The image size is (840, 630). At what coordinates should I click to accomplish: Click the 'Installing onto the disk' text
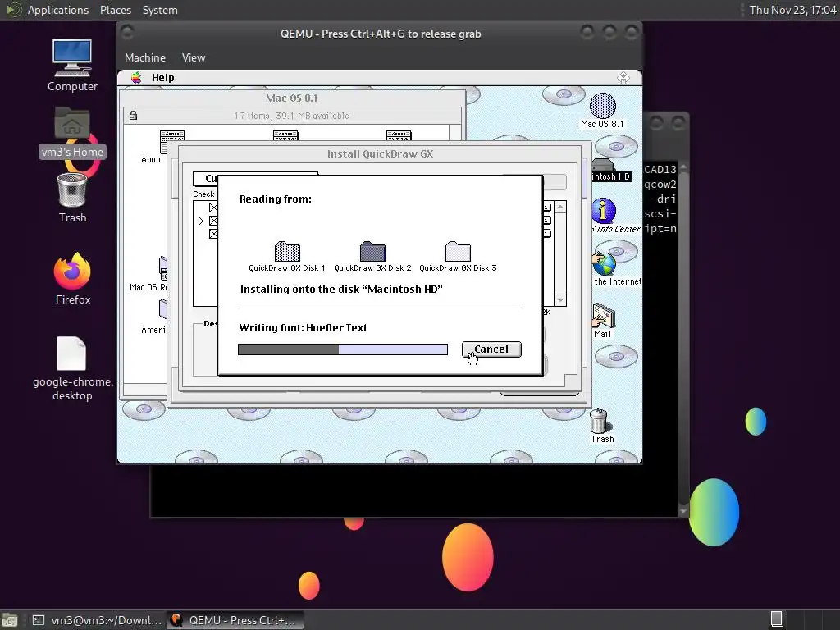(x=341, y=290)
